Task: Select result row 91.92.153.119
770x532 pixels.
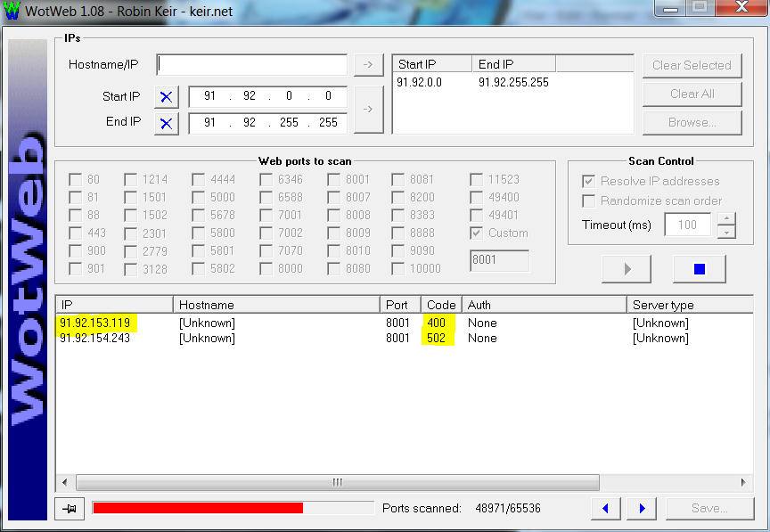Action: [95, 323]
